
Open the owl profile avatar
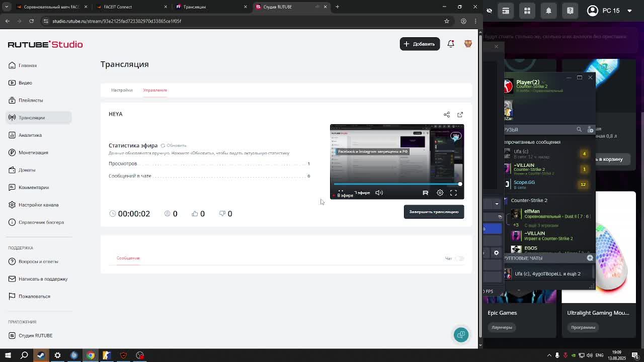[x=468, y=44]
